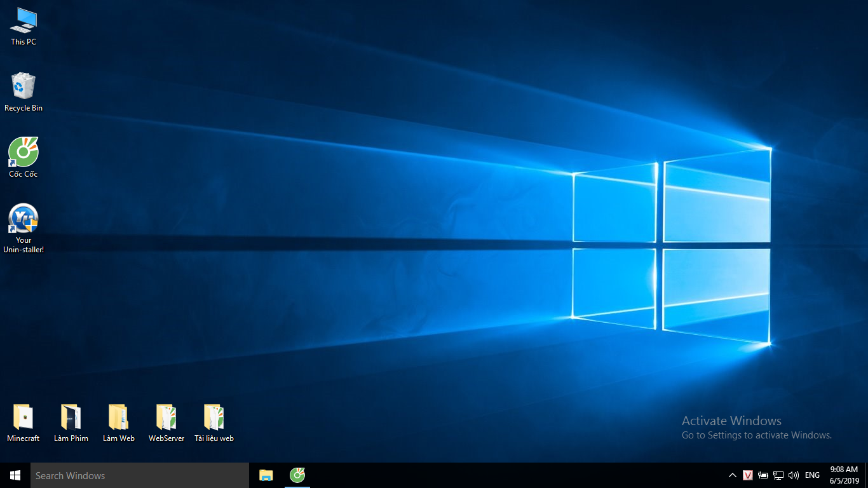
Task: Open the battery power status icon
Action: coord(763,475)
